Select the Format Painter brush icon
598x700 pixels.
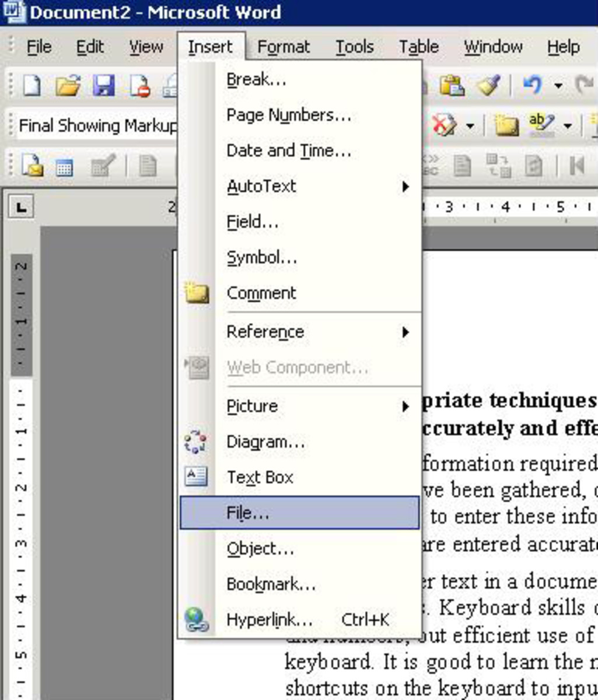coord(488,86)
